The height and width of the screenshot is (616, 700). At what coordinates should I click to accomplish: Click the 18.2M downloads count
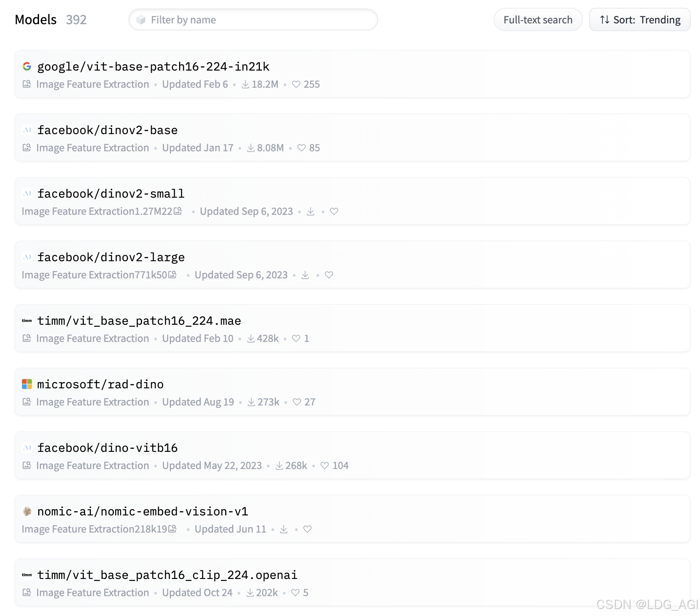click(x=265, y=84)
